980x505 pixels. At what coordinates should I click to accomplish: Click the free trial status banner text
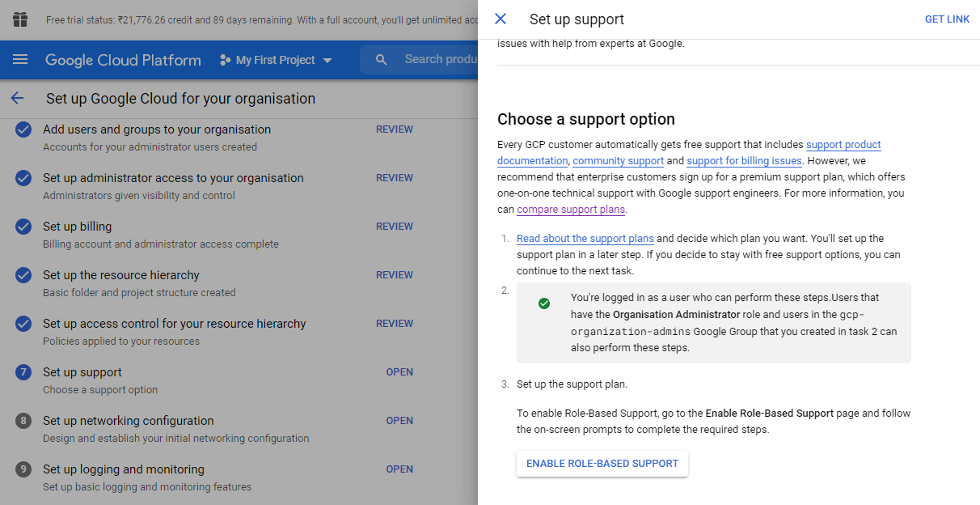click(263, 20)
